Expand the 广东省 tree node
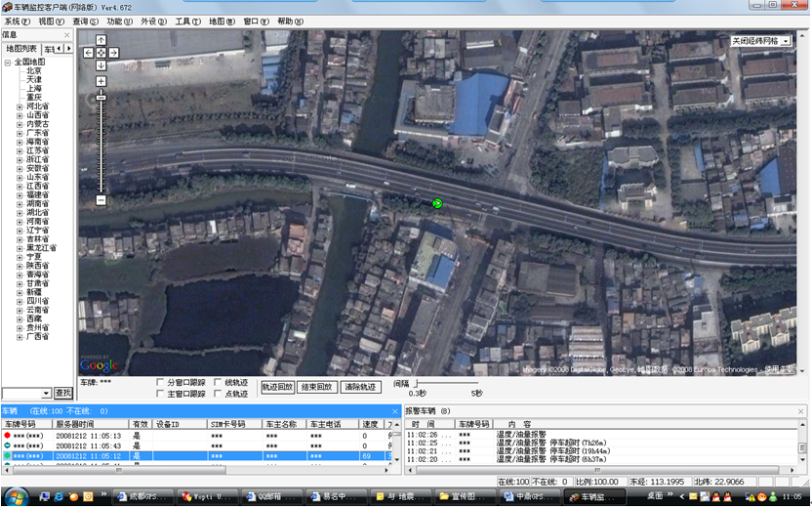 tap(20, 134)
